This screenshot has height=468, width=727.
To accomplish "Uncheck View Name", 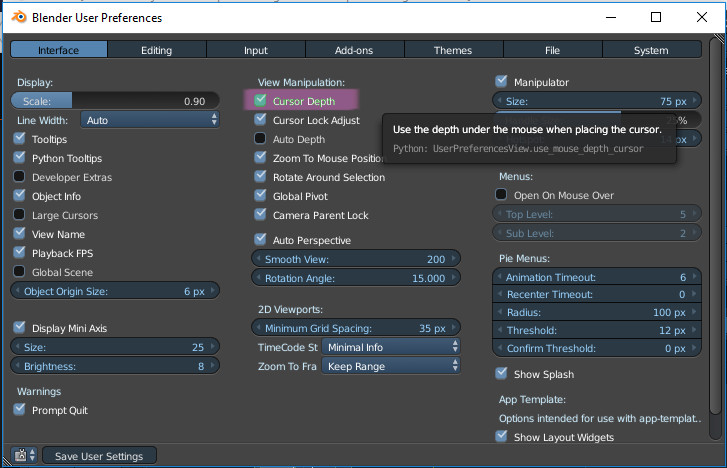I will click(19, 234).
